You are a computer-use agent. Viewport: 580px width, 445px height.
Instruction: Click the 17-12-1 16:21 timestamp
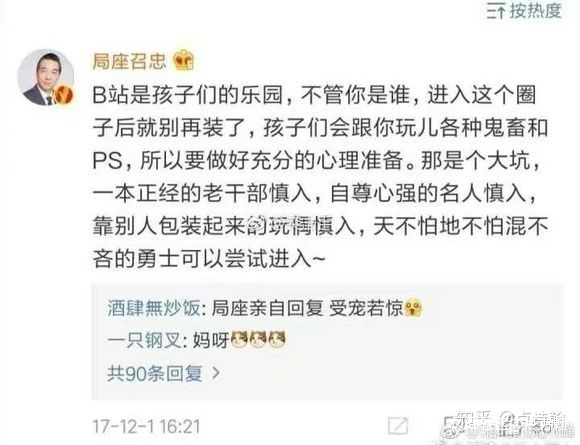(146, 427)
